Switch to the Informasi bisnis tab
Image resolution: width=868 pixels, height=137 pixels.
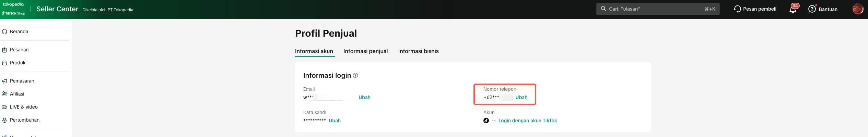click(x=418, y=51)
